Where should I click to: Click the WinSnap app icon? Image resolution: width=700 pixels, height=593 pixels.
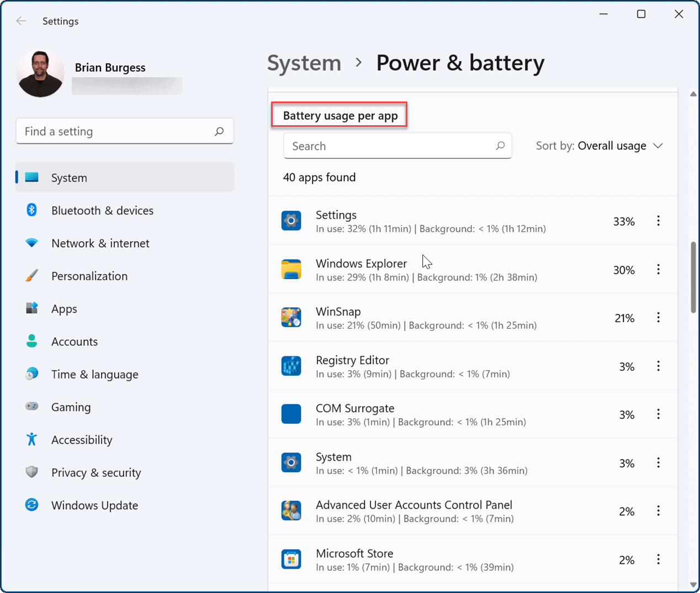[291, 317]
